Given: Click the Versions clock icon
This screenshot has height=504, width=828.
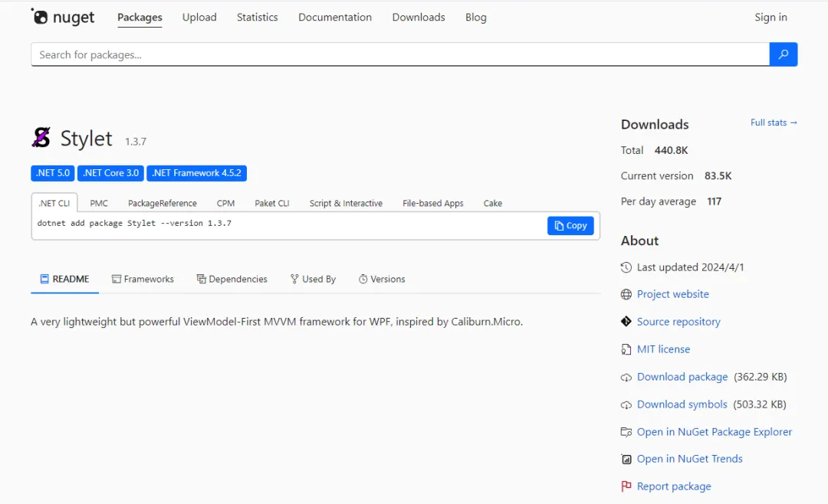Looking at the screenshot, I should [x=363, y=279].
